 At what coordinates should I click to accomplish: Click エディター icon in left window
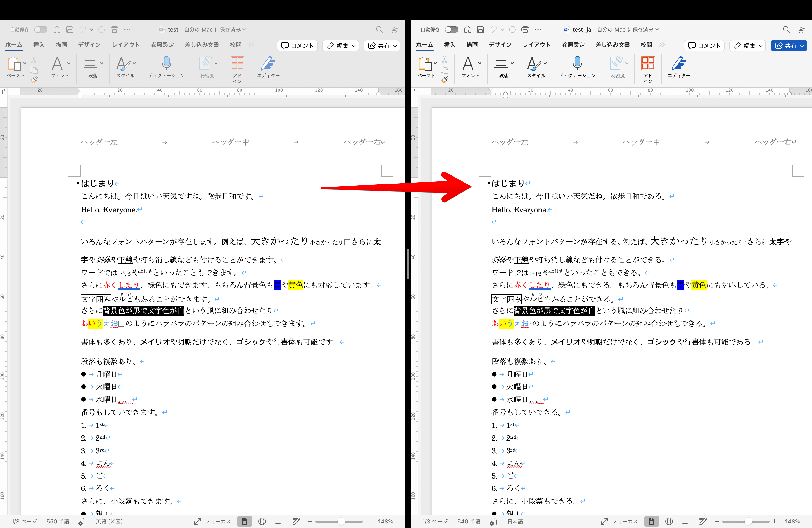pyautogui.click(x=268, y=63)
